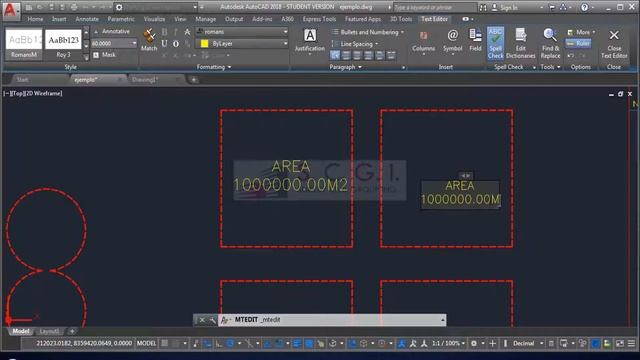Click the plus icon for a new drawing tab
Image resolution: width=640 pixels, height=360 pixels.
(x=194, y=80)
